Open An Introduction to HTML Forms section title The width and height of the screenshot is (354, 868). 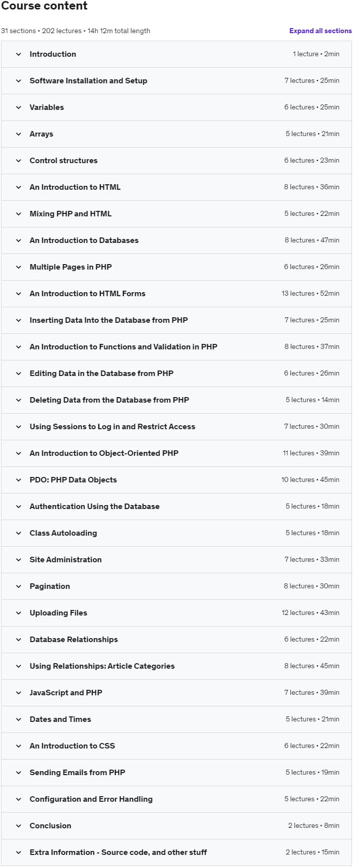click(87, 294)
